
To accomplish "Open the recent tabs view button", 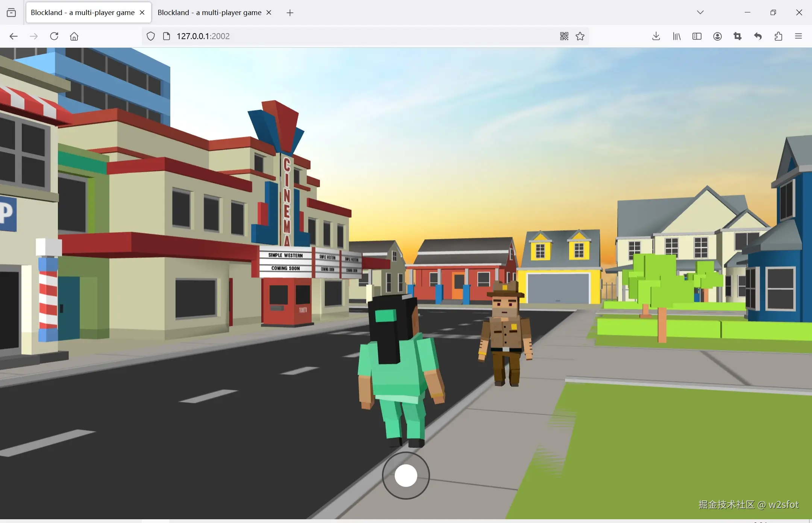I will [x=11, y=12].
